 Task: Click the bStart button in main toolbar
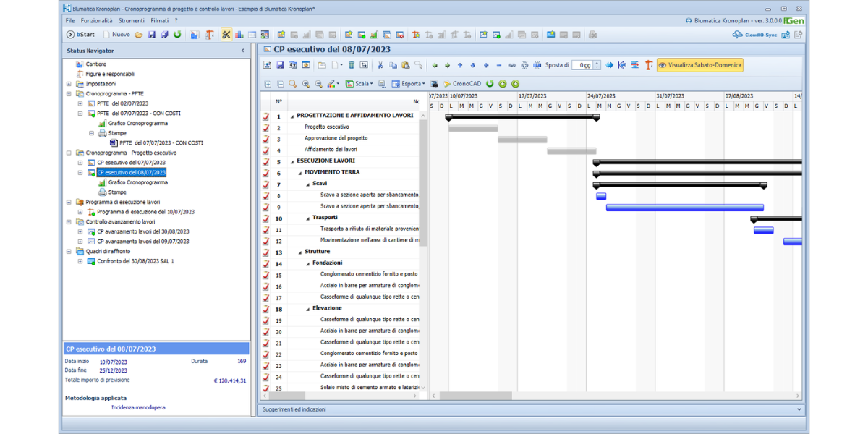pyautogui.click(x=80, y=34)
